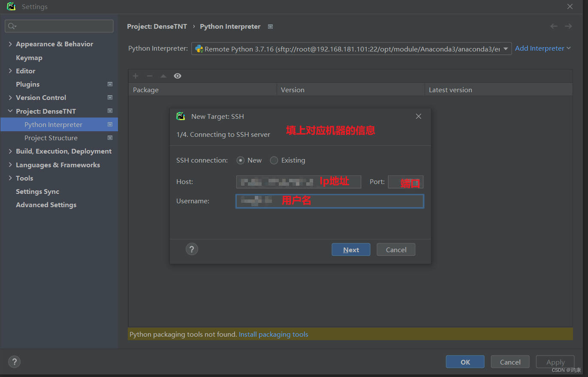Close the New Target: SSH dialog
588x377 pixels.
pyautogui.click(x=419, y=116)
